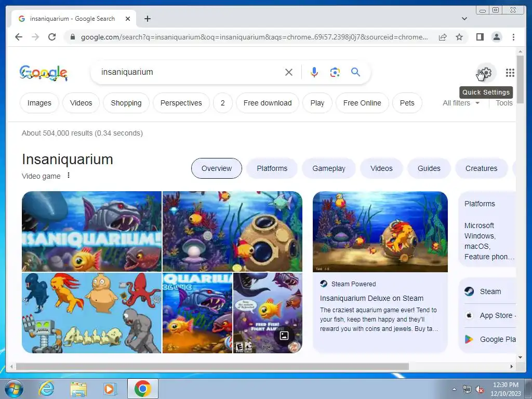Select the Play filter chip
This screenshot has height=399, width=532.
coord(317,103)
